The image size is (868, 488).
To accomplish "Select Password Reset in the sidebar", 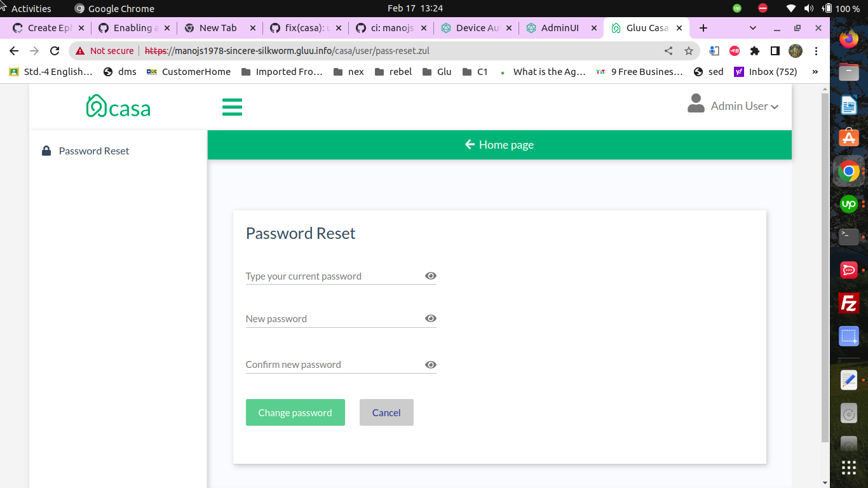I will point(94,151).
